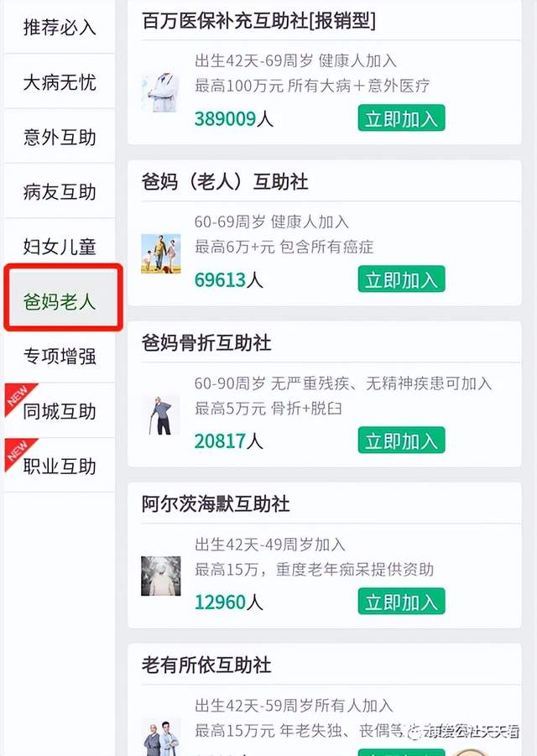The image size is (537, 756).
Task: Select the highlighted 爸妈老人 tab
Action: (60, 301)
